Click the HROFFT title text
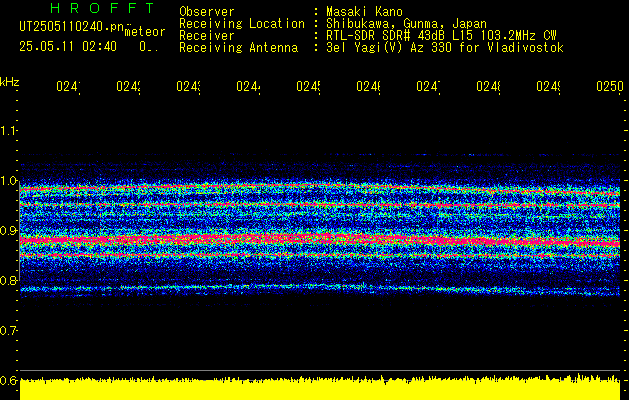Image resolution: width=629 pixels, height=400 pixels. tap(102, 8)
